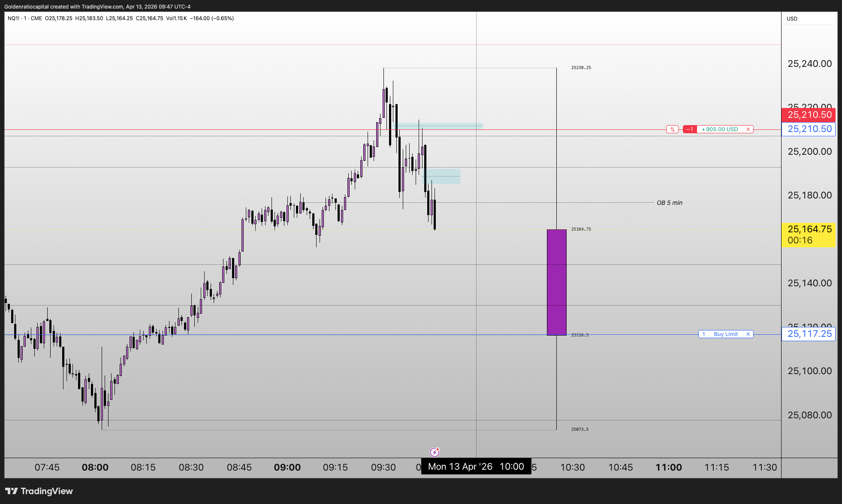This screenshot has height=504, width=842.
Task: Click 25,080.00 on the price axis
Action: click(809, 415)
